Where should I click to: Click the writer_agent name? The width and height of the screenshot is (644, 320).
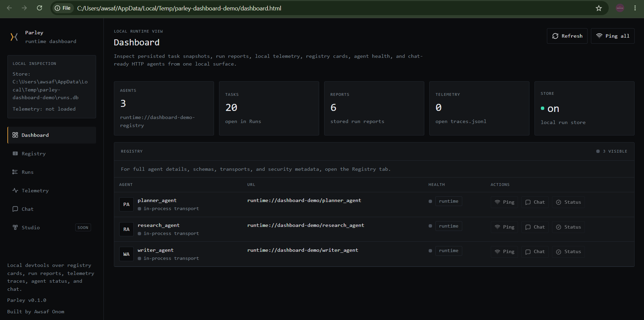pyautogui.click(x=156, y=250)
